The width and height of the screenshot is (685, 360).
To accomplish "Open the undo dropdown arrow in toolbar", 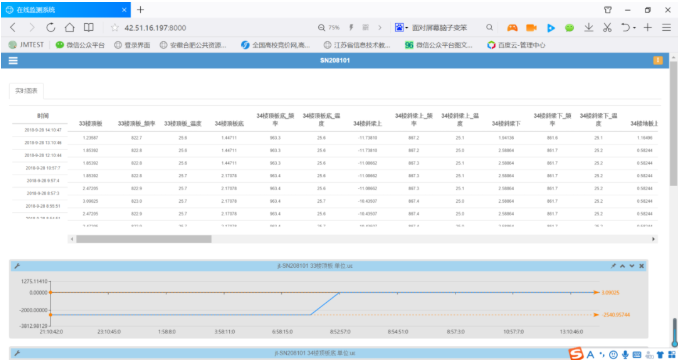I will pos(634,28).
